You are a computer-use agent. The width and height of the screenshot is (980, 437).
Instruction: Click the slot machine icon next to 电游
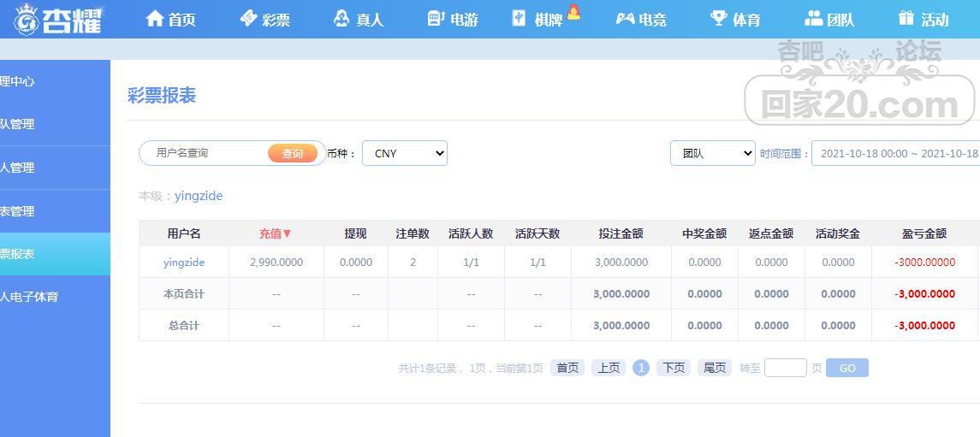[436, 18]
